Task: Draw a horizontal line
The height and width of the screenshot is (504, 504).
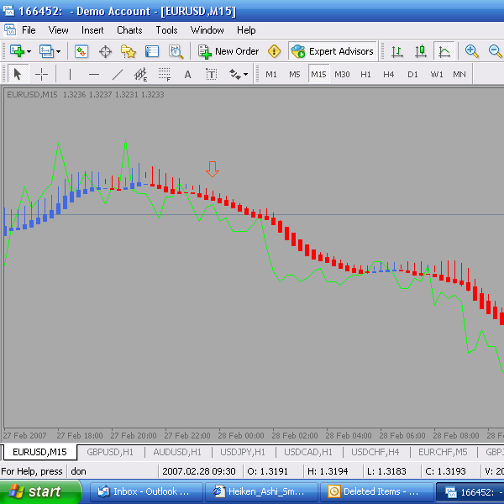Action: tap(94, 74)
